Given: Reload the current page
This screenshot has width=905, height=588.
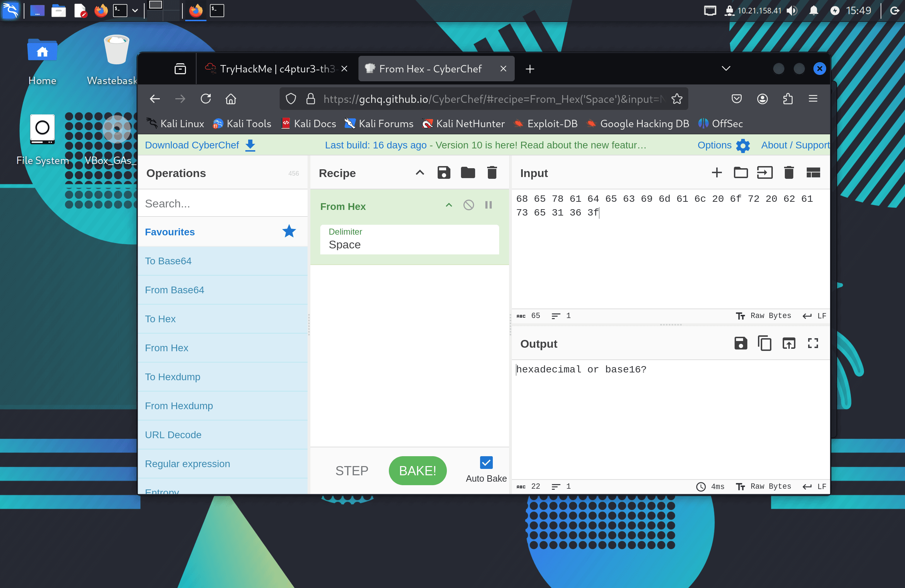Looking at the screenshot, I should (206, 99).
